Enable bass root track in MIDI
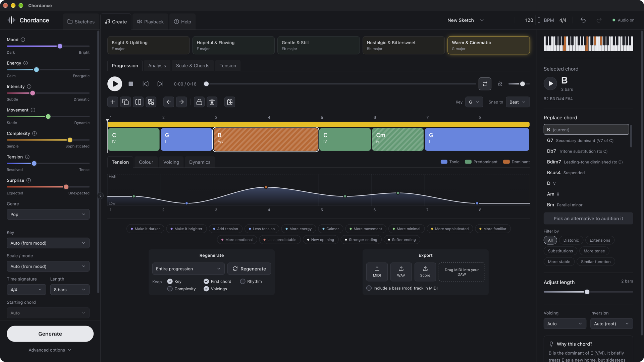644x362 pixels. click(369, 288)
